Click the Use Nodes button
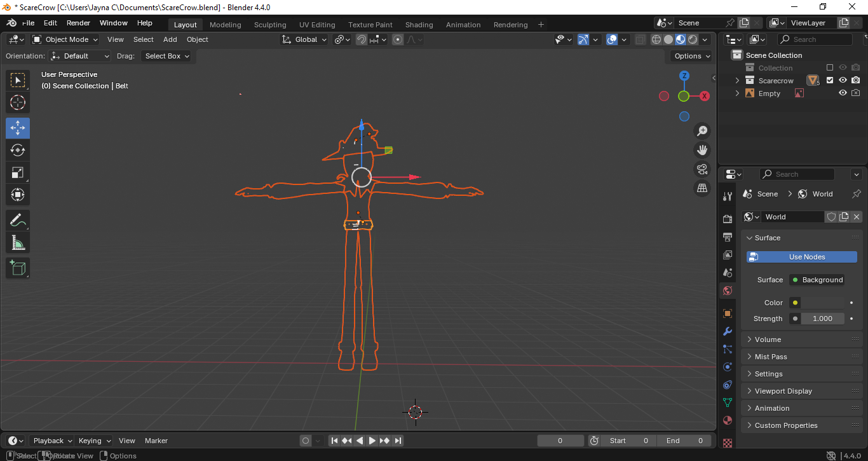868x461 pixels. (802, 257)
